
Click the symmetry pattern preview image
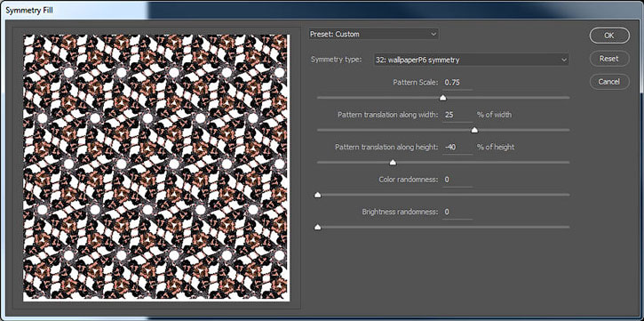point(156,168)
